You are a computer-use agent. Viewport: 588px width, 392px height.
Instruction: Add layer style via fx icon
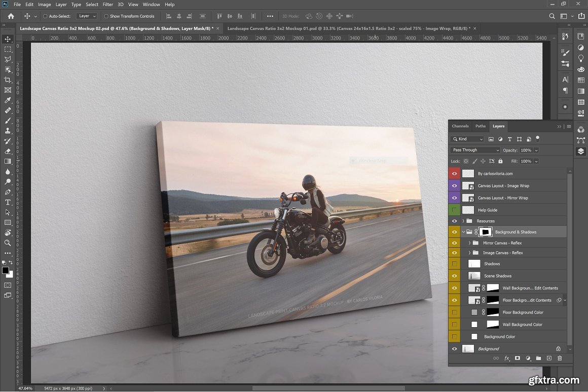click(x=506, y=358)
